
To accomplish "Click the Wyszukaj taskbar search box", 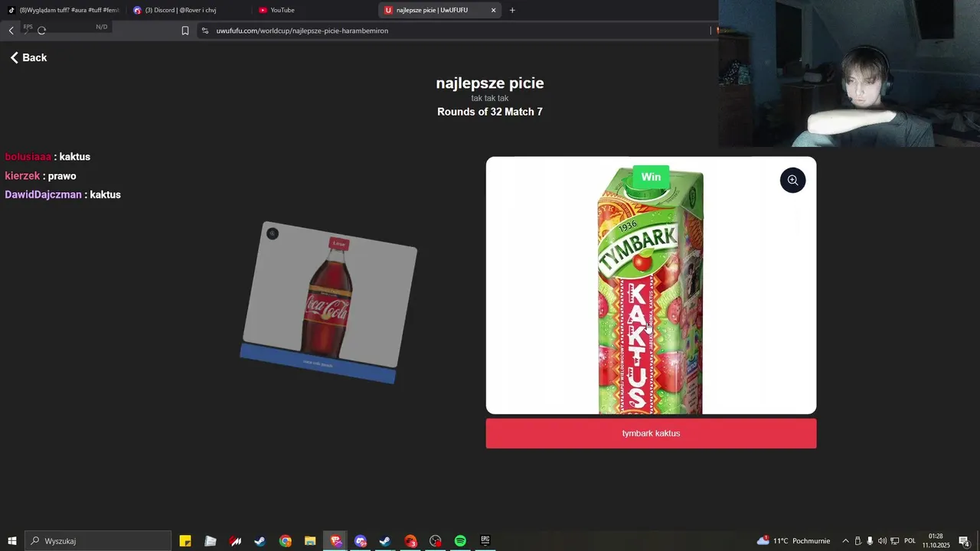I will click(98, 541).
